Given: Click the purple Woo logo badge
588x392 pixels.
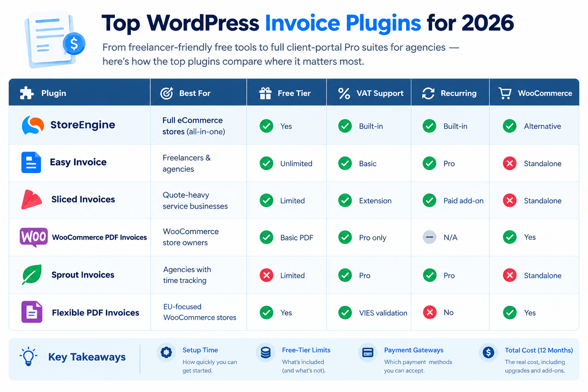Looking at the screenshot, I should [34, 237].
